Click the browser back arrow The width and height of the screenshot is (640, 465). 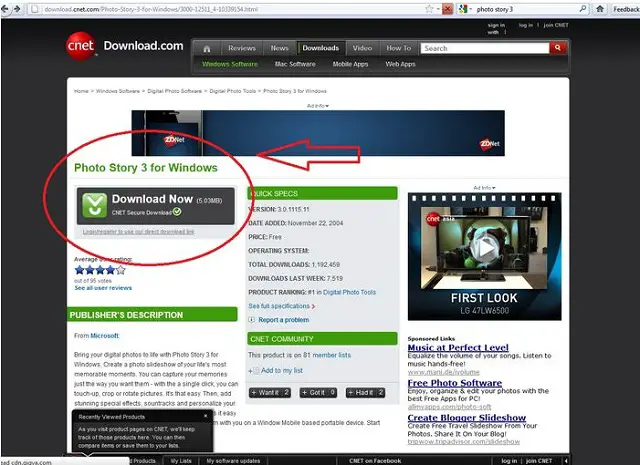point(5,9)
